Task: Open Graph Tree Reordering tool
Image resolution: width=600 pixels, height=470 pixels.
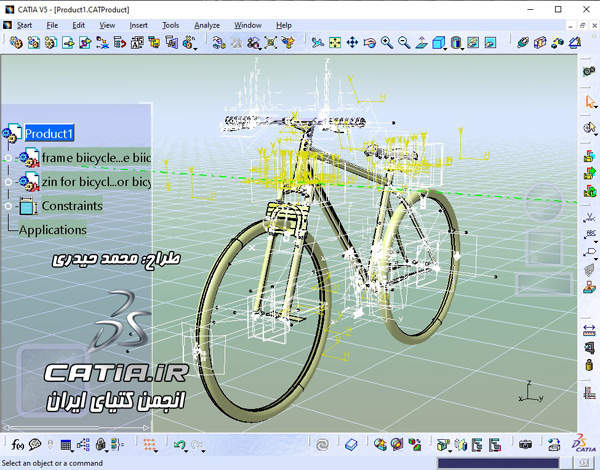Action: click(x=120, y=42)
